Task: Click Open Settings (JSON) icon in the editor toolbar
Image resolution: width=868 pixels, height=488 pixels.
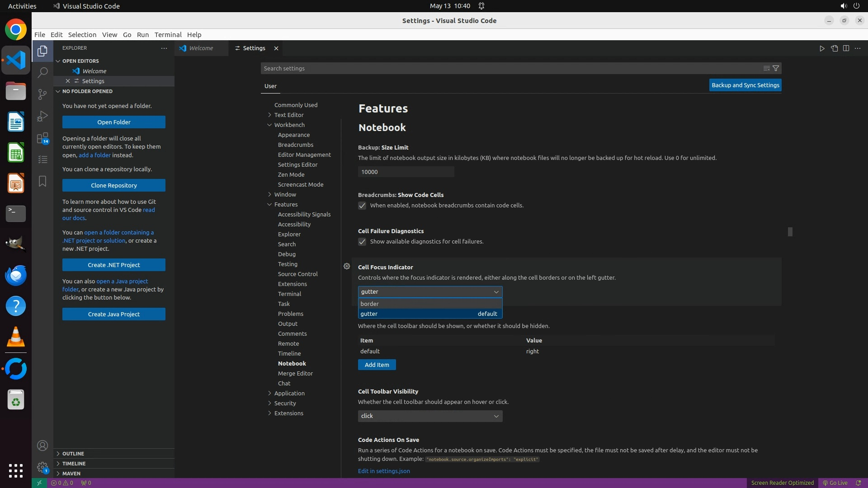Action: 834,48
